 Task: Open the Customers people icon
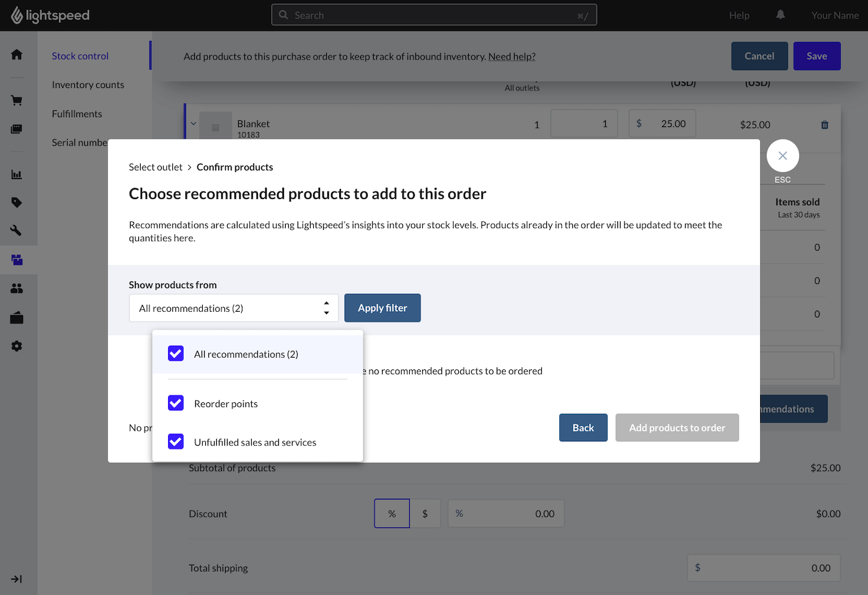pyautogui.click(x=17, y=289)
